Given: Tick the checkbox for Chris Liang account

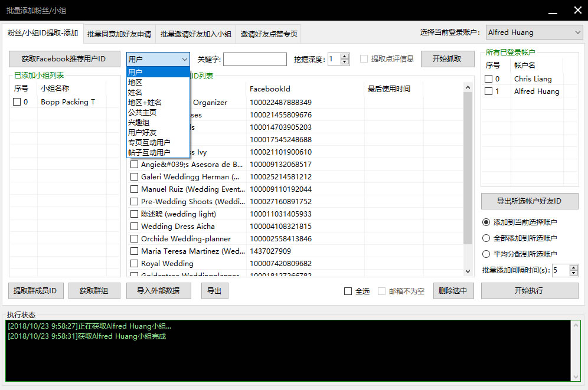Looking at the screenshot, I should [488, 79].
